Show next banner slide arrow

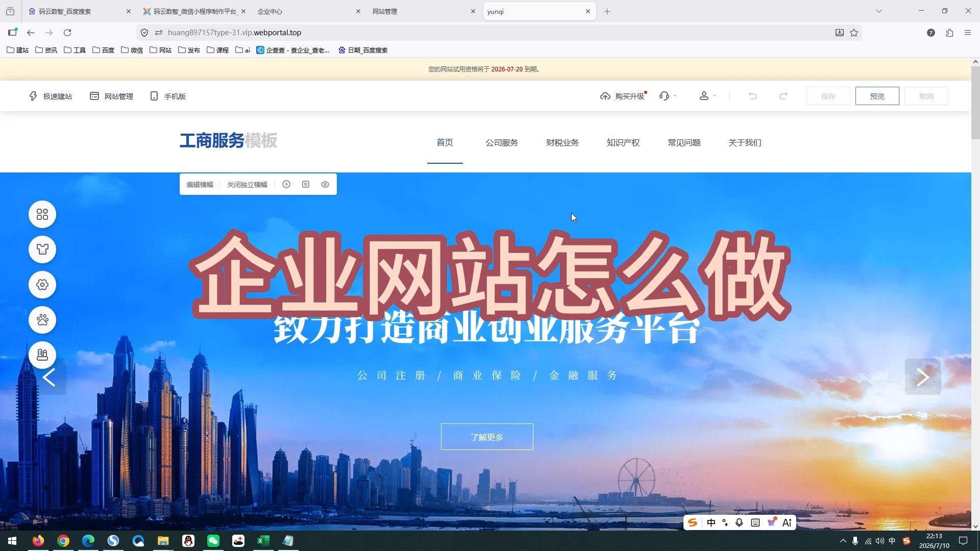click(923, 377)
